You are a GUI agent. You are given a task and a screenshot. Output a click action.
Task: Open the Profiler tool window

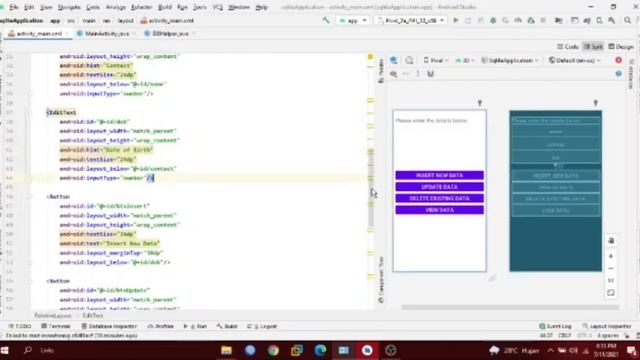[x=160, y=326]
